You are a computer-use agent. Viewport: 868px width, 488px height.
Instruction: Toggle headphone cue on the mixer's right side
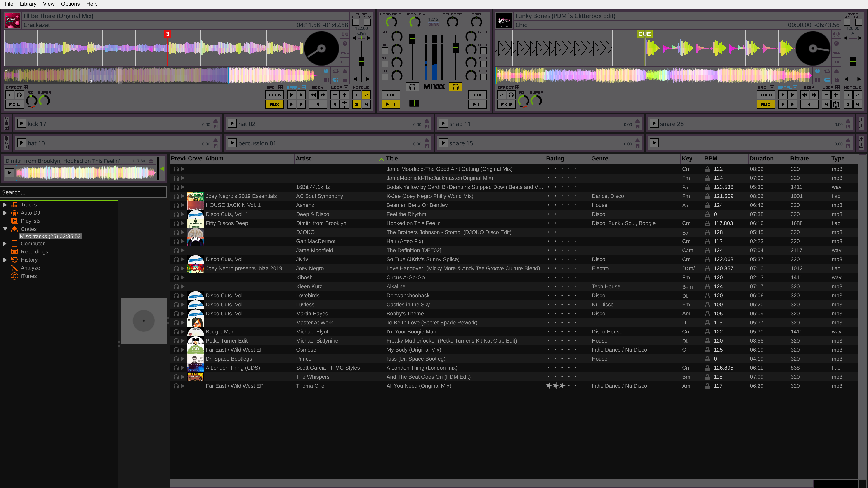click(455, 87)
